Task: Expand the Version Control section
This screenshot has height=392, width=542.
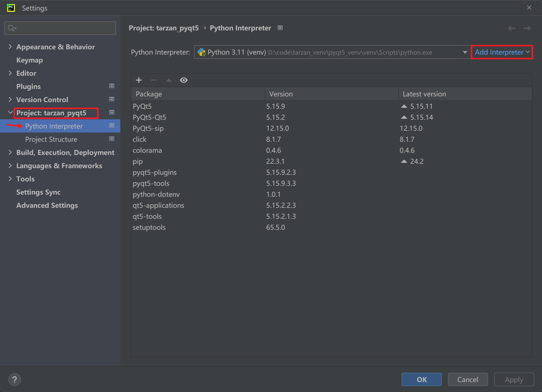Action: (x=10, y=99)
